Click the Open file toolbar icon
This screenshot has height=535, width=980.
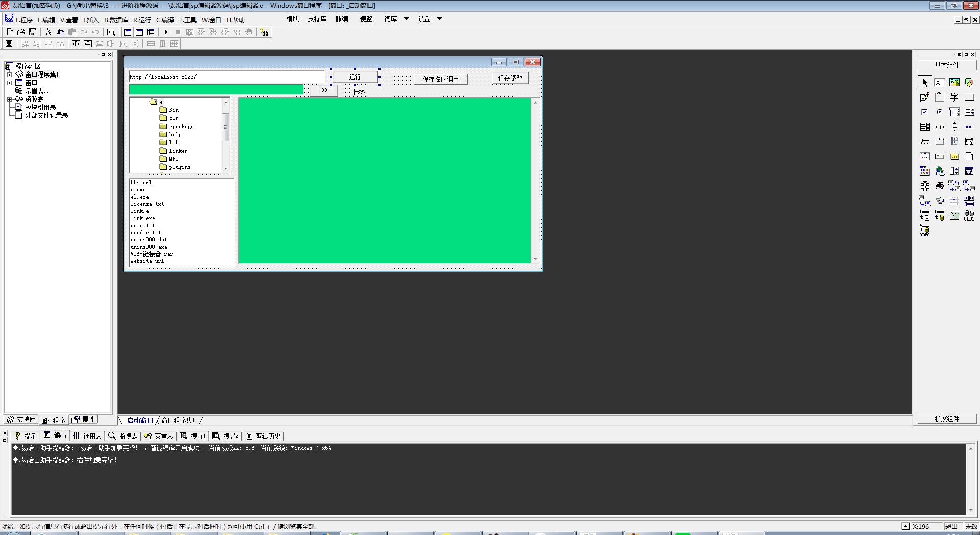pyautogui.click(x=21, y=32)
